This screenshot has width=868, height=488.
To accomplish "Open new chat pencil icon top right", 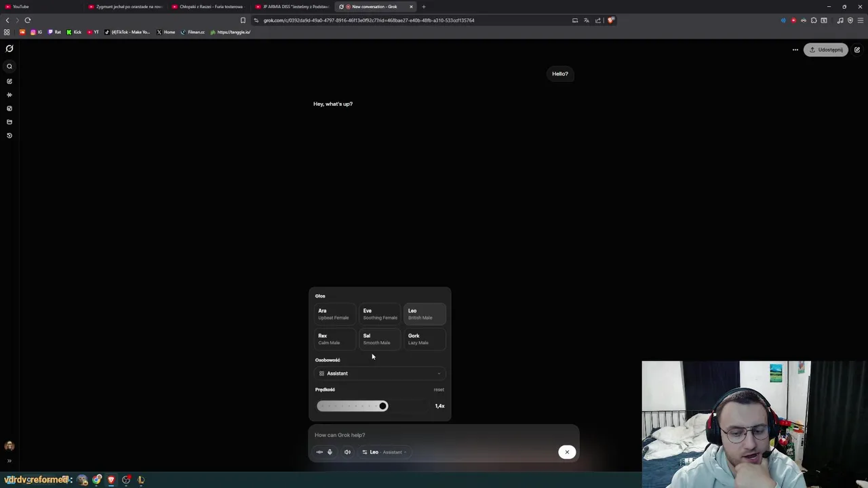I will point(857,49).
